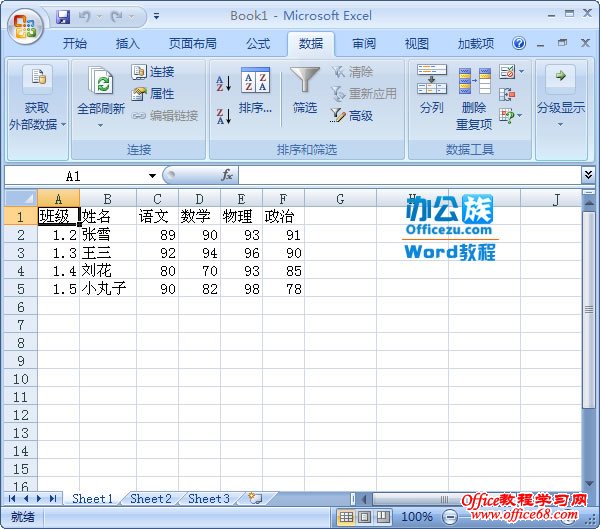Expand the Outline (分级显示) dropdown
This screenshot has height=529, width=600.
(560, 100)
